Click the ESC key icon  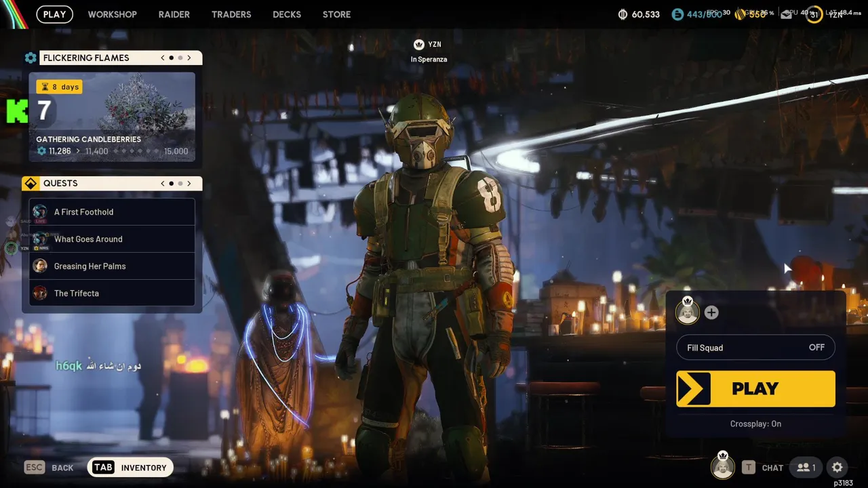tap(35, 467)
